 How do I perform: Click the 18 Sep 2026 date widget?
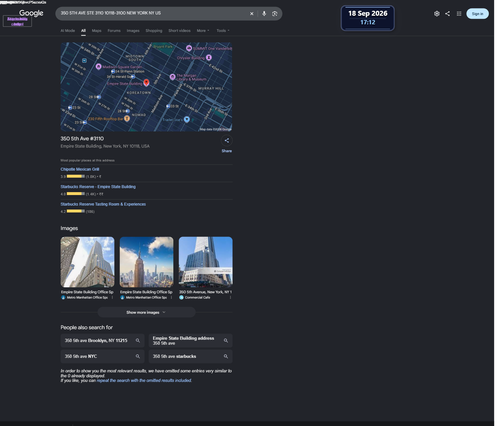pyautogui.click(x=368, y=18)
